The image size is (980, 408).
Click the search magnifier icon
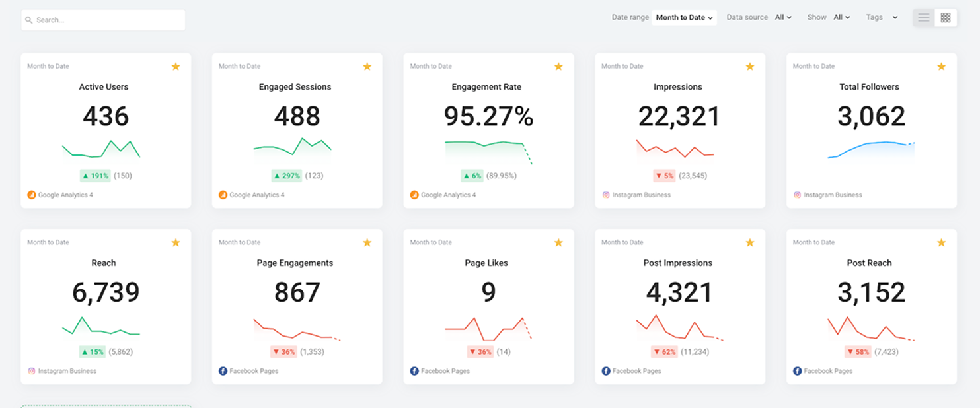[29, 20]
